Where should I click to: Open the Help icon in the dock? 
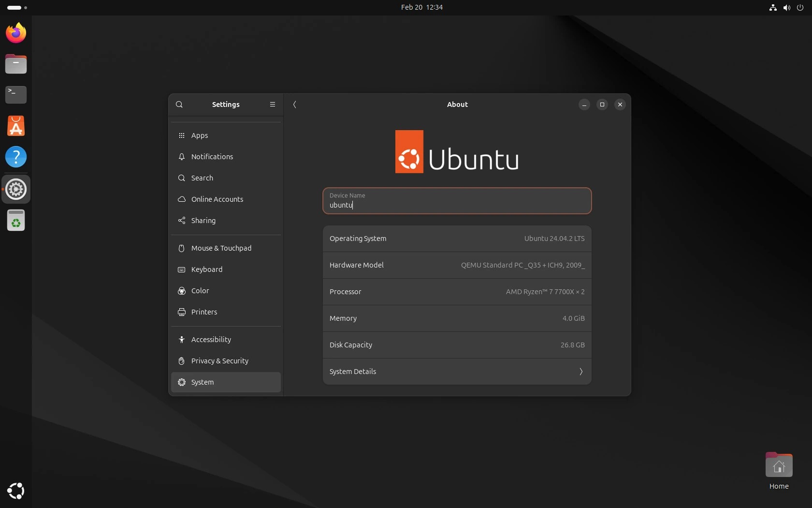pos(16,157)
